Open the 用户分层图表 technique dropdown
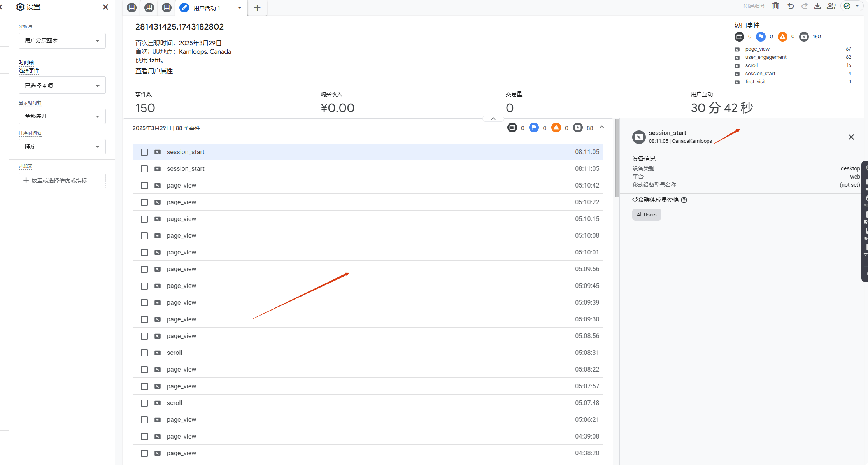 (62, 41)
